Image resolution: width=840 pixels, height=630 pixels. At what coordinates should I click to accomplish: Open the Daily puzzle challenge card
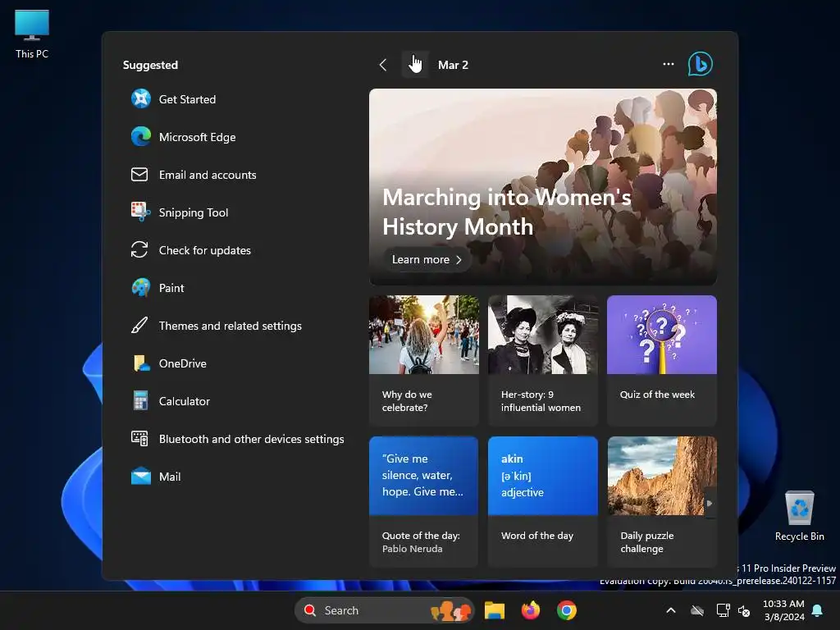pos(662,501)
